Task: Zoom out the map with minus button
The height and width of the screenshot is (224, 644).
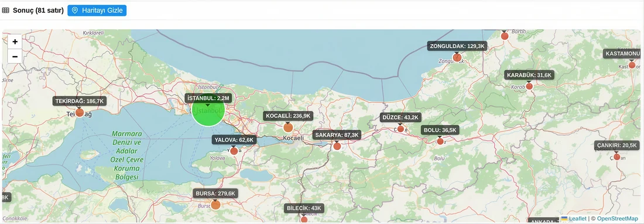Action: pyautogui.click(x=15, y=56)
